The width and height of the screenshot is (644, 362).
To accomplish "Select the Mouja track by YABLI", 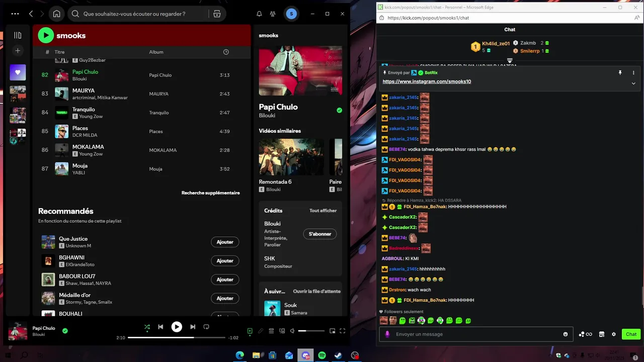I will (x=80, y=165).
